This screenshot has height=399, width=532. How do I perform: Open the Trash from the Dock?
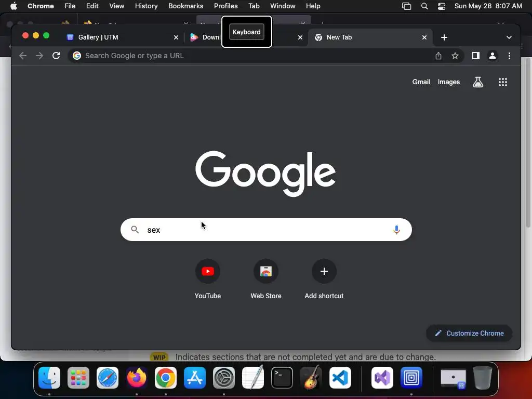pyautogui.click(x=483, y=377)
